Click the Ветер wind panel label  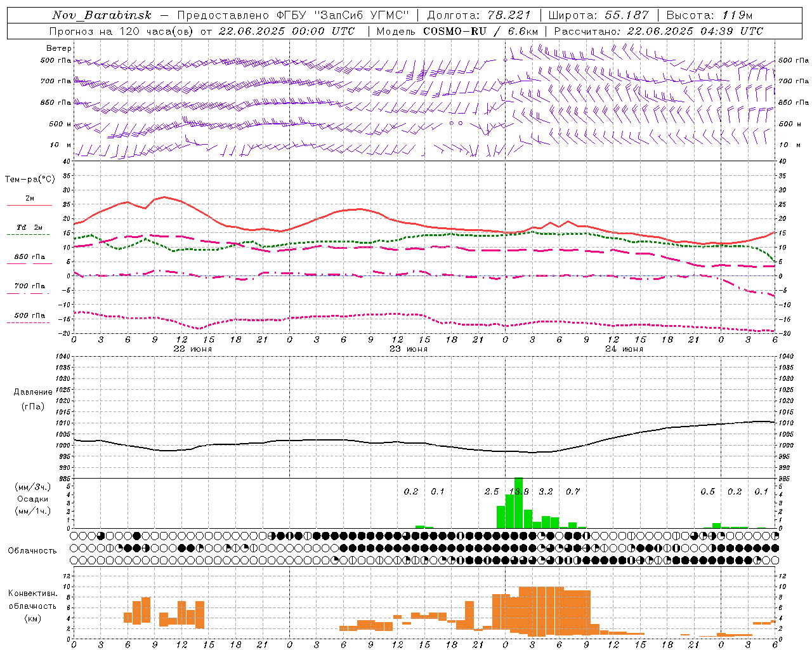point(58,48)
